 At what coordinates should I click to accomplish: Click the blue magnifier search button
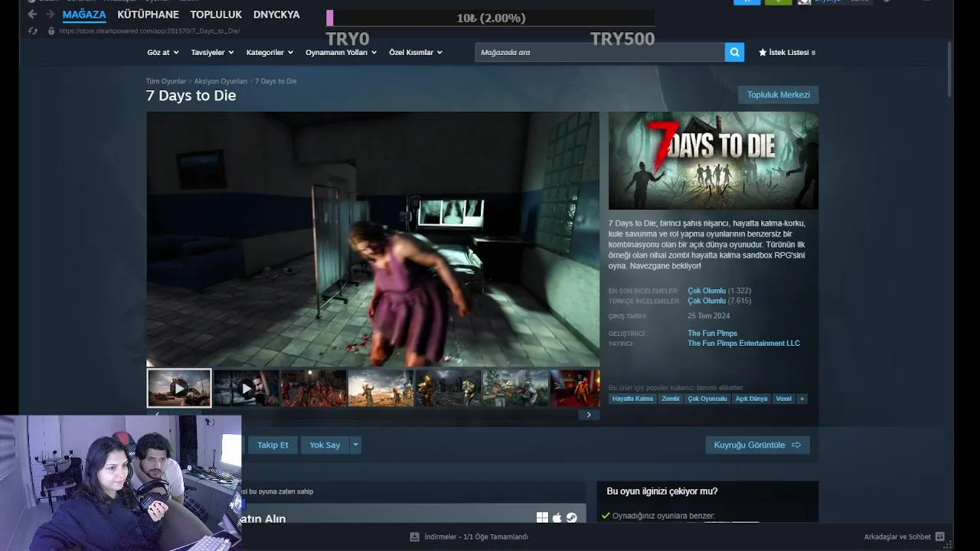[734, 52]
